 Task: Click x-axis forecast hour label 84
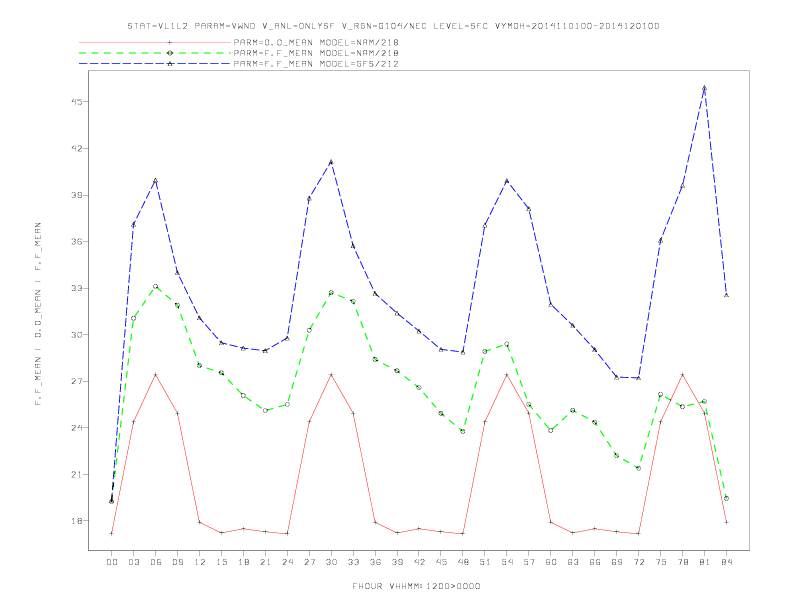(x=726, y=562)
